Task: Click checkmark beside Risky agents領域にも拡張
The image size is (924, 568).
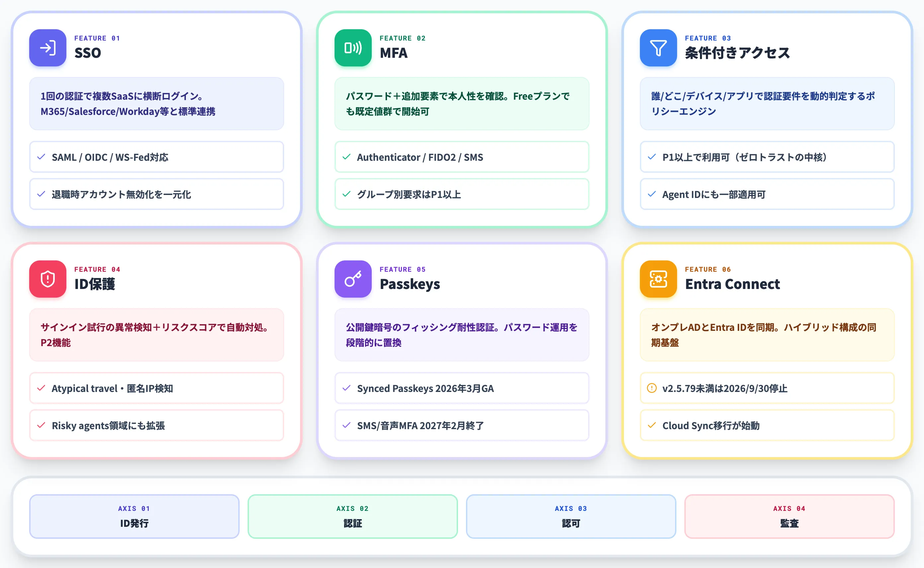Action: (x=41, y=425)
